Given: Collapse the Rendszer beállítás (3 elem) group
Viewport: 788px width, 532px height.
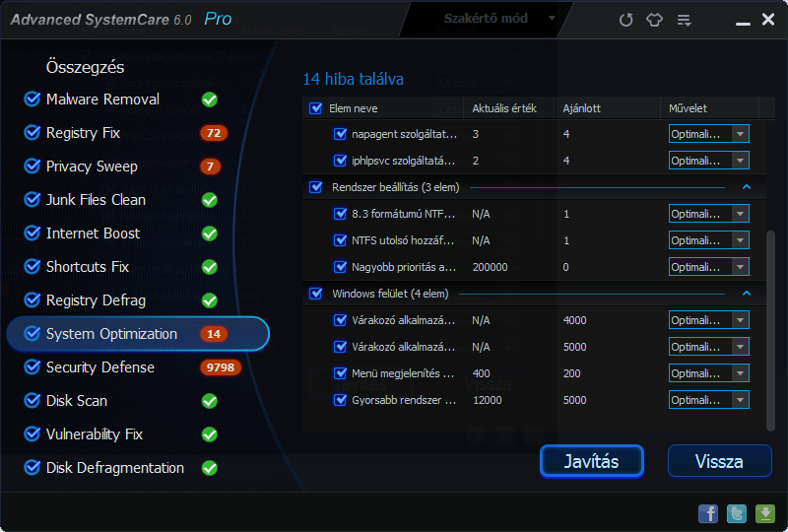Looking at the screenshot, I should coord(747,187).
